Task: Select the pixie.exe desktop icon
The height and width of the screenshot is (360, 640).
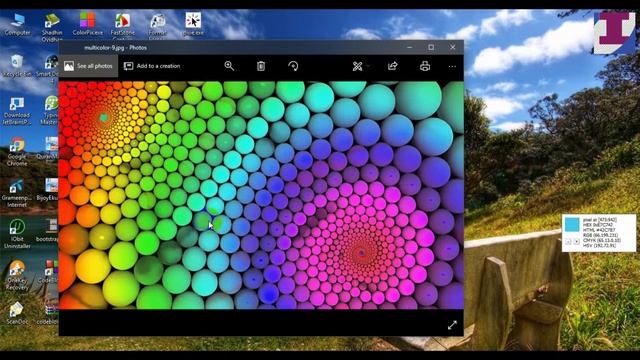Action: coord(193,24)
